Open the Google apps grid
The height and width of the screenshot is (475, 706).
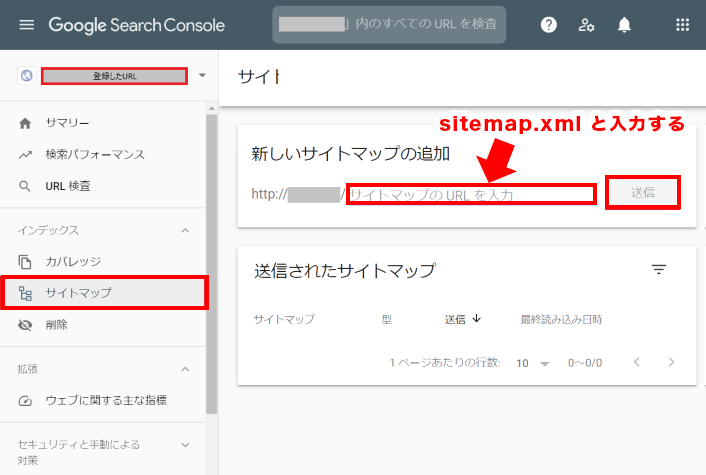[683, 25]
